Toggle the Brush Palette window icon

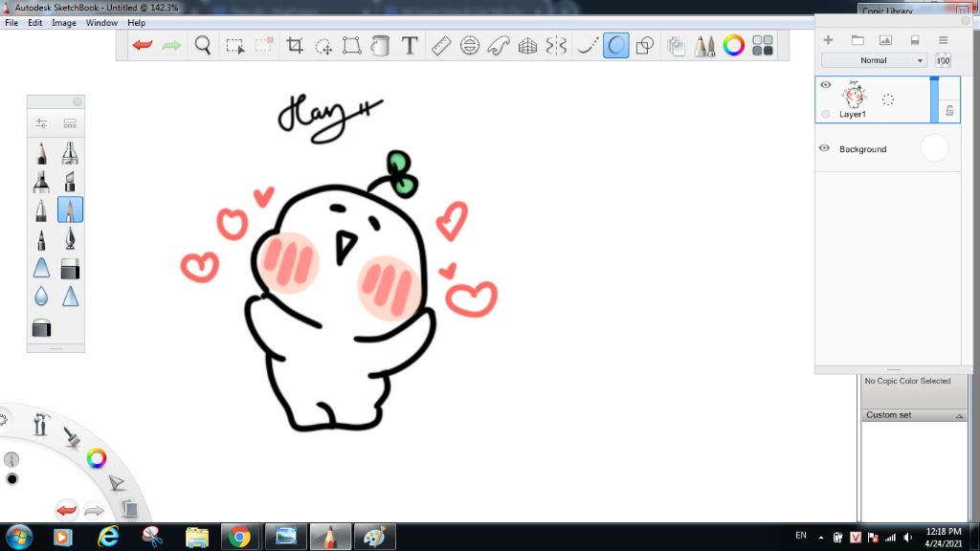(704, 46)
